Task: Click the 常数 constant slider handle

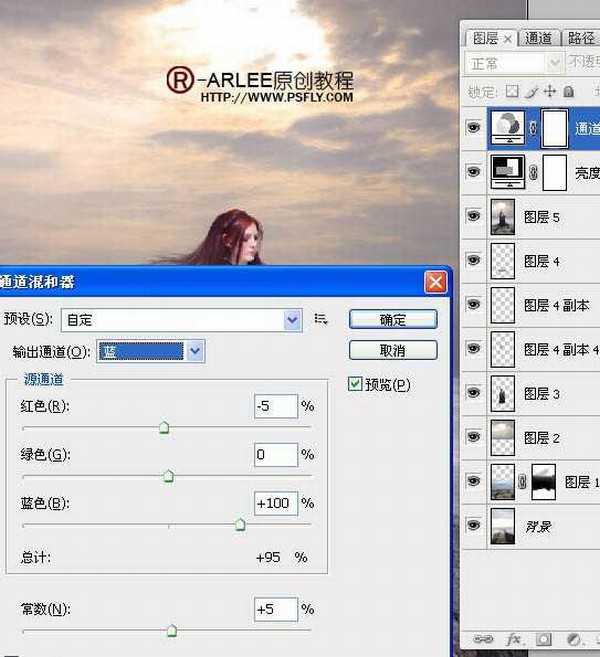Action: [x=172, y=631]
